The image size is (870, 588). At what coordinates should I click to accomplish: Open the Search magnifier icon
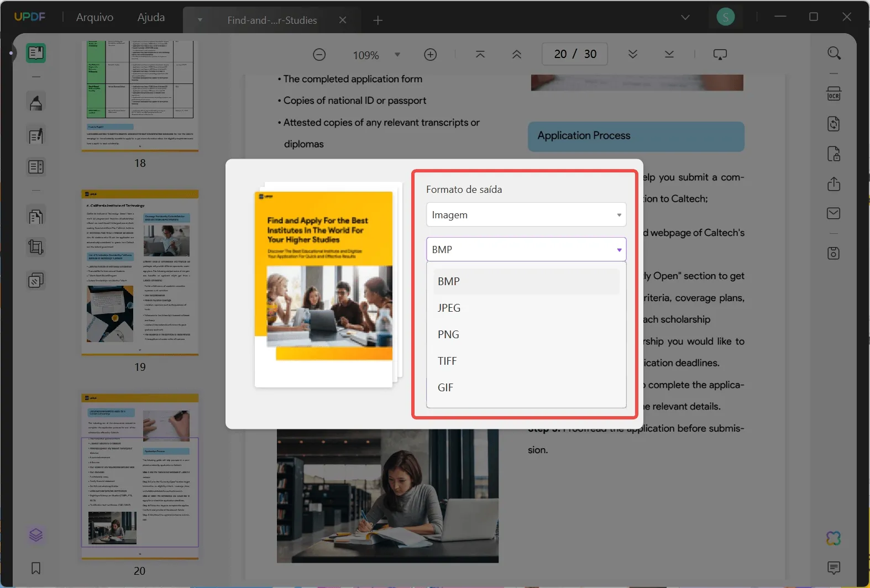pyautogui.click(x=834, y=53)
